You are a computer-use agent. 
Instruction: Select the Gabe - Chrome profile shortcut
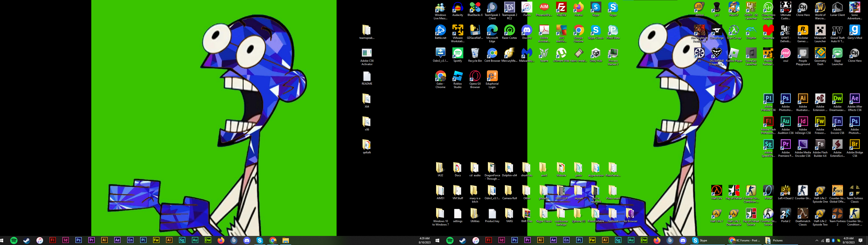tap(440, 79)
